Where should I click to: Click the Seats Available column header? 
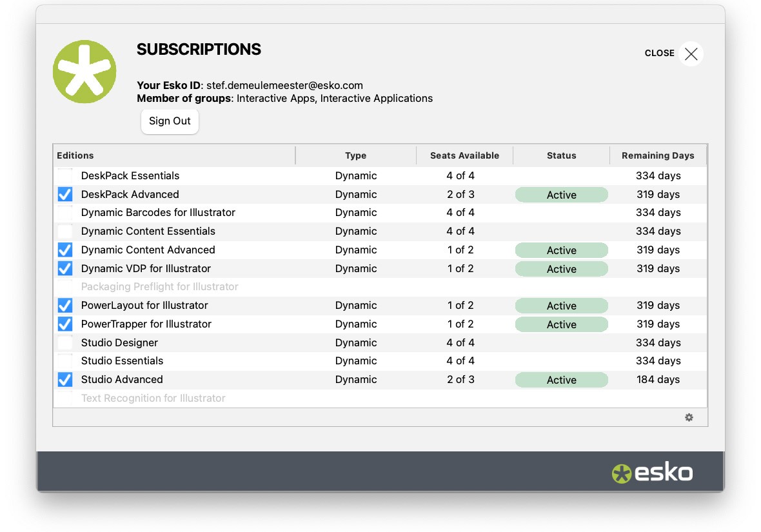[465, 155]
